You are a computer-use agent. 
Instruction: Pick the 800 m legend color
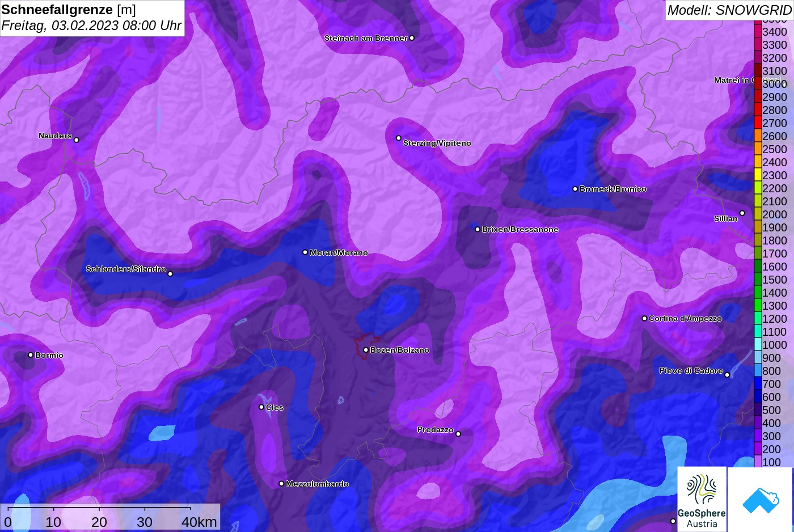[758, 370]
